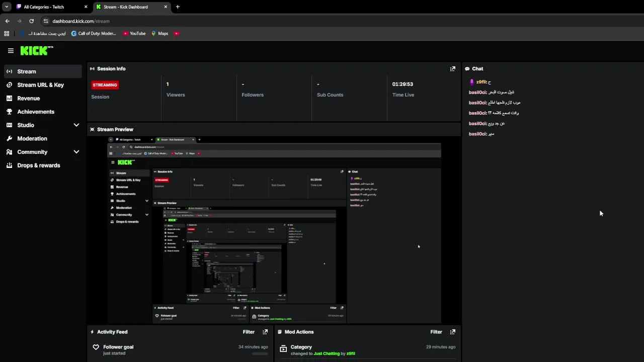Close the Stream - Kick Dashboard tab
The height and width of the screenshot is (362, 644).
[x=166, y=7]
